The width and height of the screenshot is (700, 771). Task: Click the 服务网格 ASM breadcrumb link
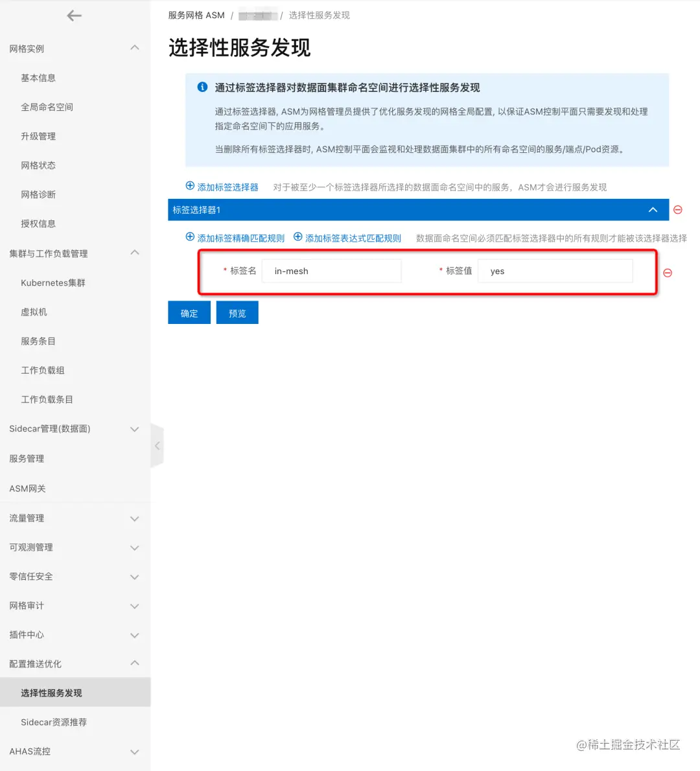pos(196,16)
